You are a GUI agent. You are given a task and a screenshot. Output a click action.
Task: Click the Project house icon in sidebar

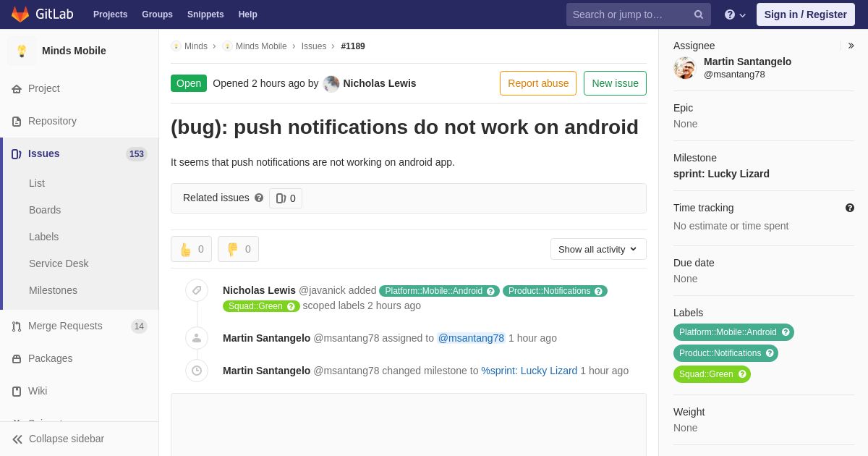(17, 89)
